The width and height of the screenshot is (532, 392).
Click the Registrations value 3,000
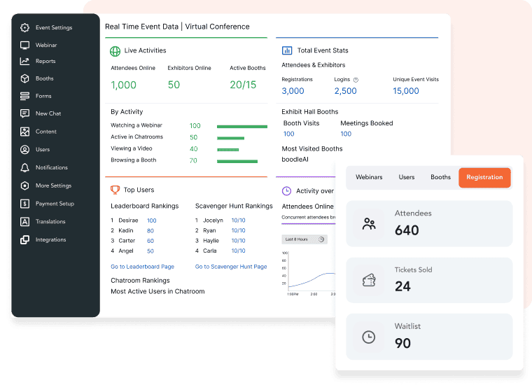pos(293,91)
